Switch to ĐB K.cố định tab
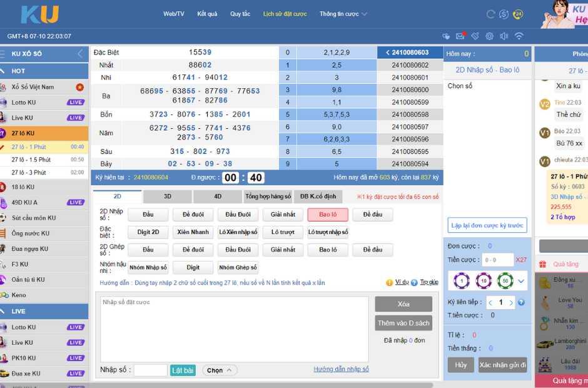This screenshot has width=588, height=388. coord(318,197)
